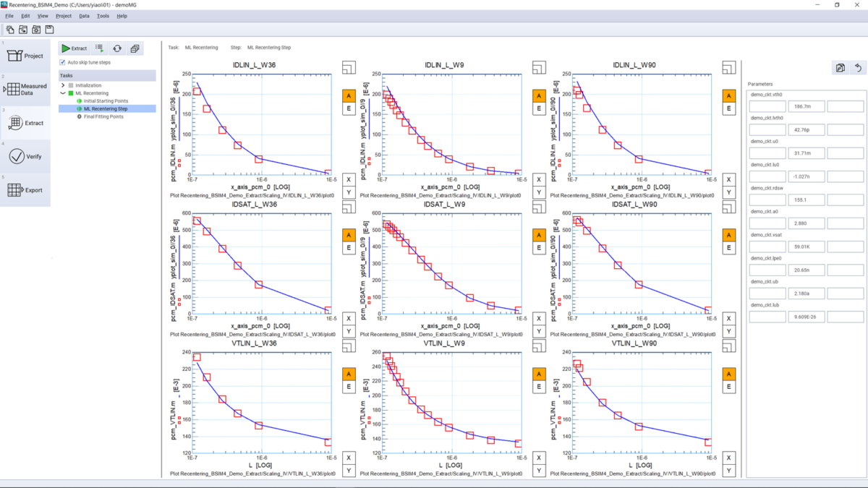The image size is (868, 488).
Task: Open the Tools menu
Action: coord(103,15)
